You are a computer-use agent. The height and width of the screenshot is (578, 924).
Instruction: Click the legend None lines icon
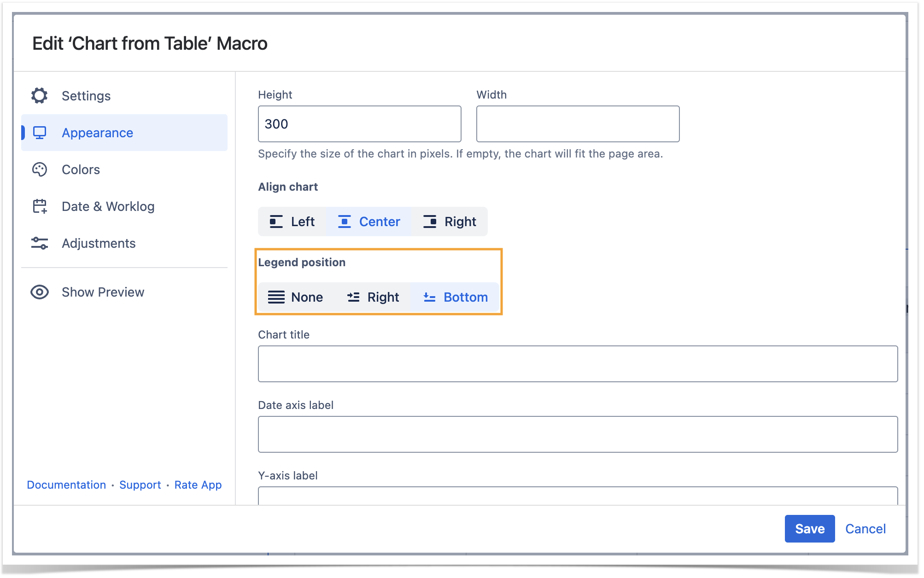276,297
